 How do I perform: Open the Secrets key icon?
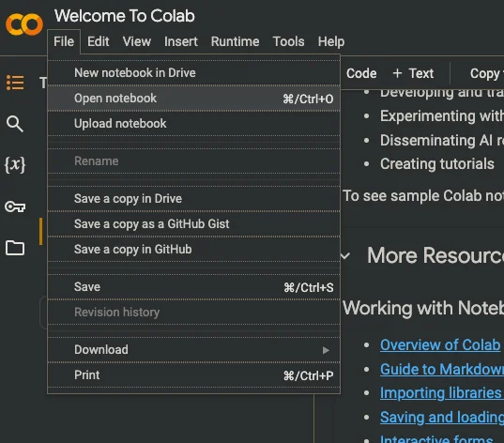point(15,206)
